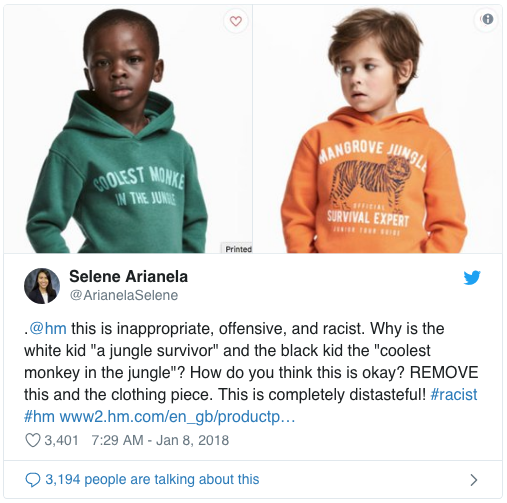Click the 7:29 AM - Jan 8, 2018 timestamp
Screen dimensions: 507x503
[160, 440]
